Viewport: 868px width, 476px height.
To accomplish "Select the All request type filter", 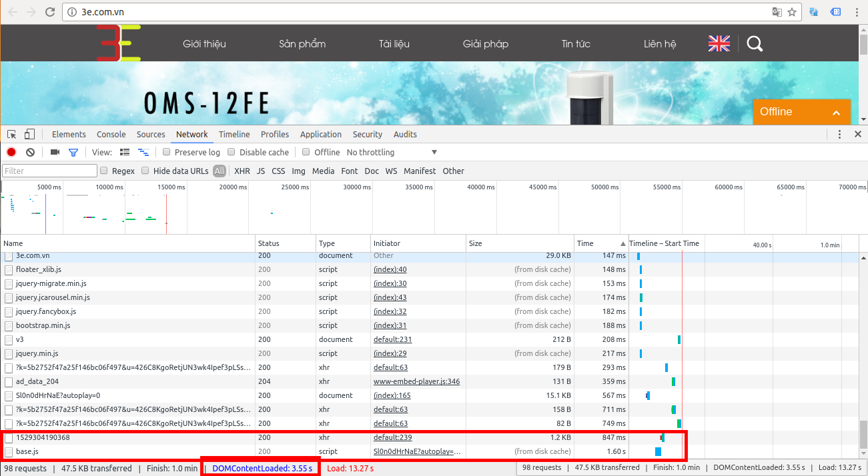I will tap(220, 171).
